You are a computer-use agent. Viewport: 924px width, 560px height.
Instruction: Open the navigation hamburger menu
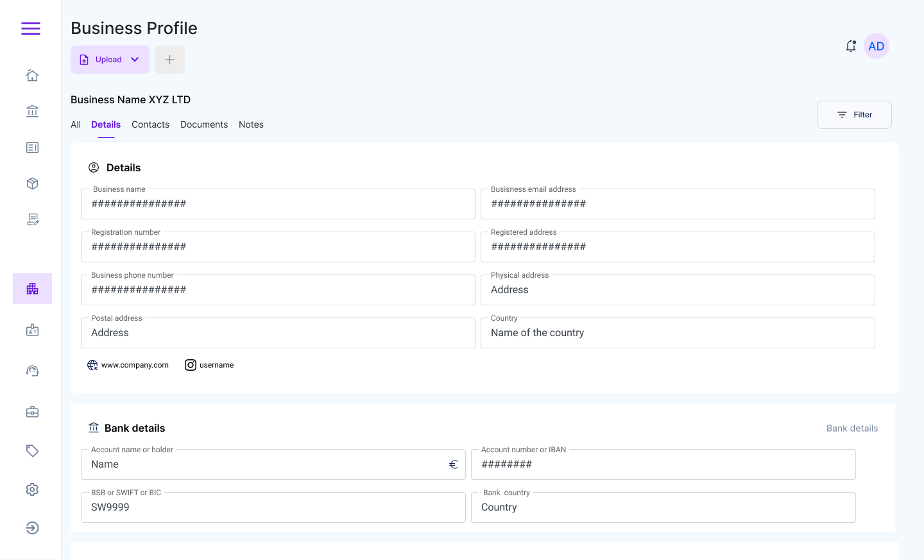[x=30, y=28]
